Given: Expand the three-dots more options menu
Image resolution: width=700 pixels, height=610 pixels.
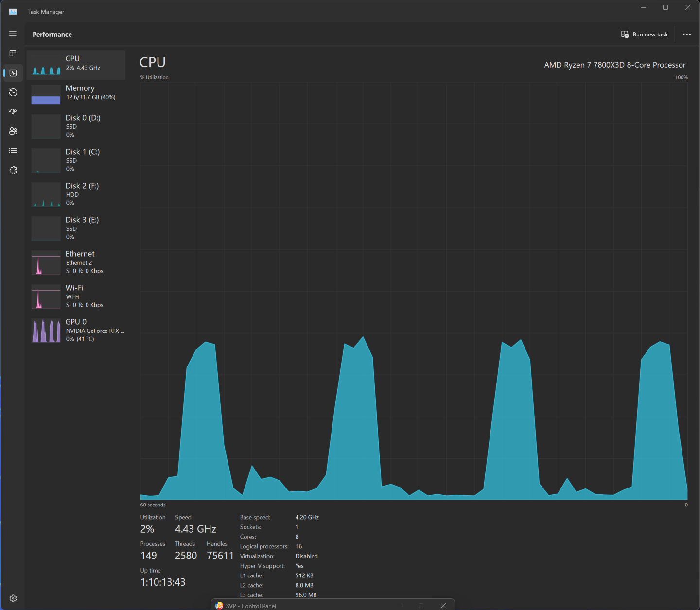Looking at the screenshot, I should coord(686,35).
